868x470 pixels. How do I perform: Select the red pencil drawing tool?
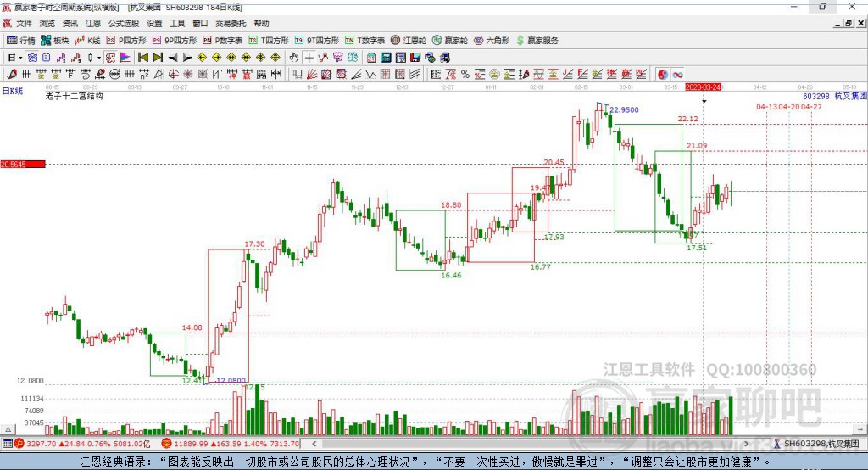coord(12,75)
